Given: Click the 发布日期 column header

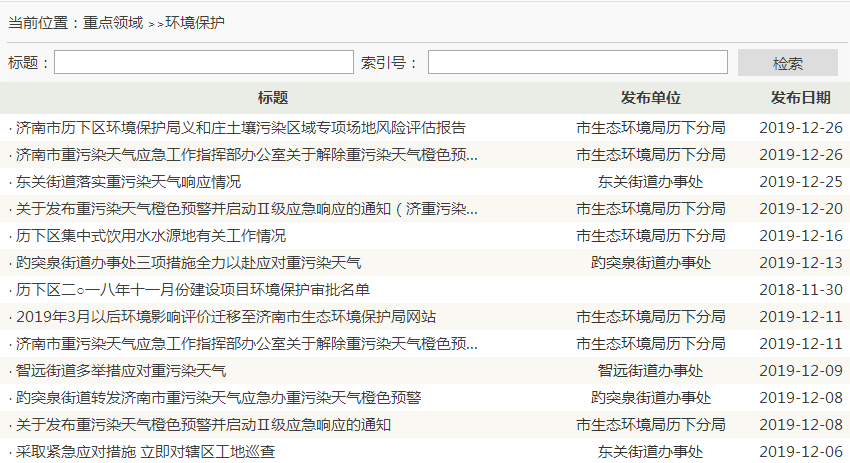Looking at the screenshot, I should coord(801,98).
